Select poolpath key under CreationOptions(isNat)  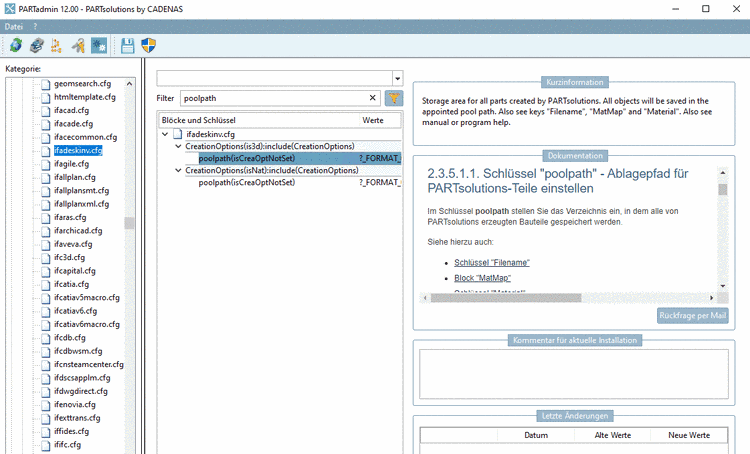(x=247, y=182)
